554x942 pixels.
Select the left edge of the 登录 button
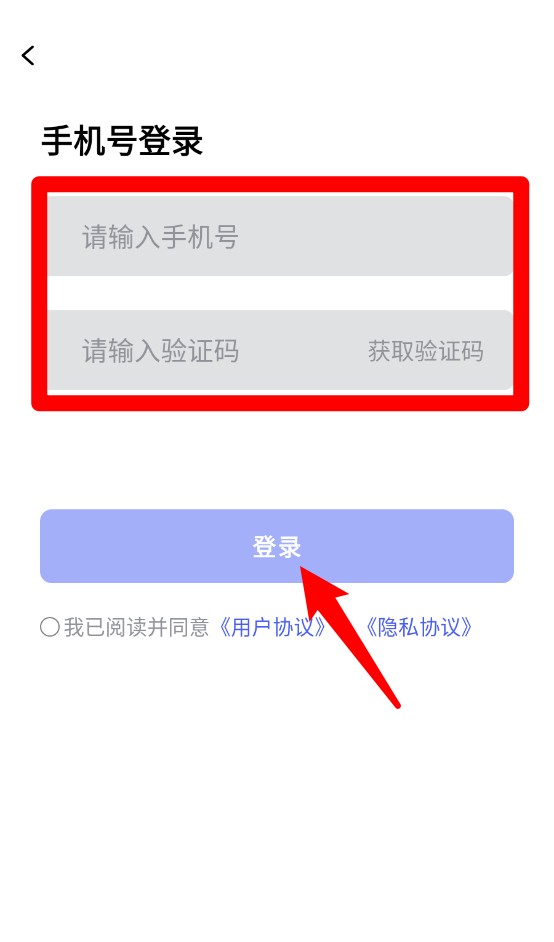(54, 546)
